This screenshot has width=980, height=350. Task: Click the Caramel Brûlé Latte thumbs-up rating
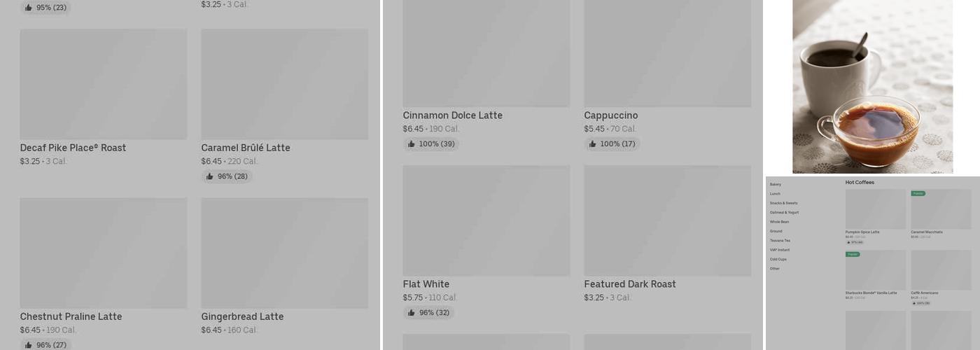point(227,176)
